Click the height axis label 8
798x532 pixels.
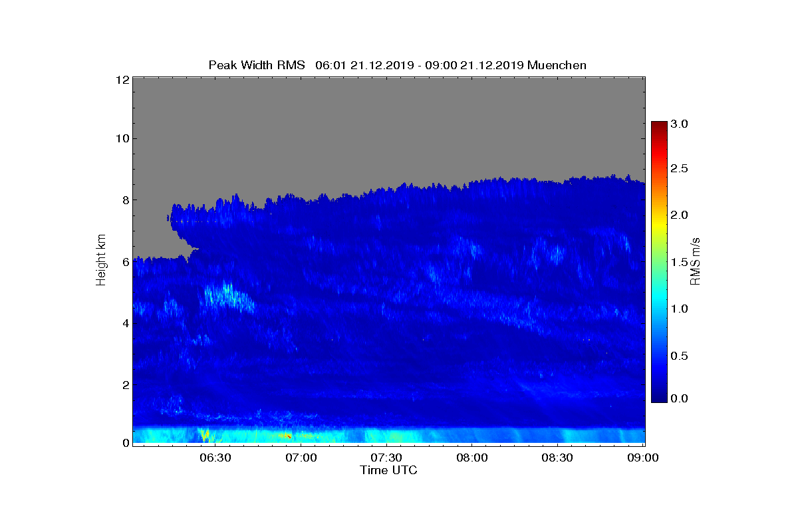(125, 200)
